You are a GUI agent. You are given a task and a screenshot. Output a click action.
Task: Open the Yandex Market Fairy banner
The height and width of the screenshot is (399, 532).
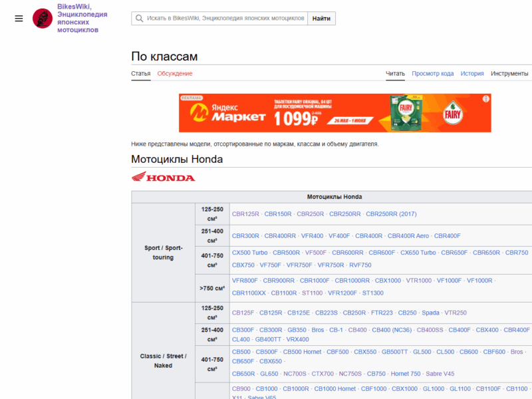click(335, 113)
